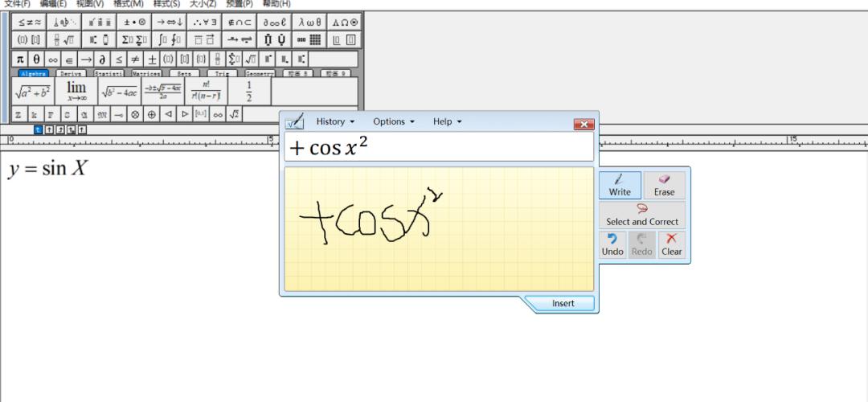
Task: Switch to the Trig tab
Action: tap(223, 73)
